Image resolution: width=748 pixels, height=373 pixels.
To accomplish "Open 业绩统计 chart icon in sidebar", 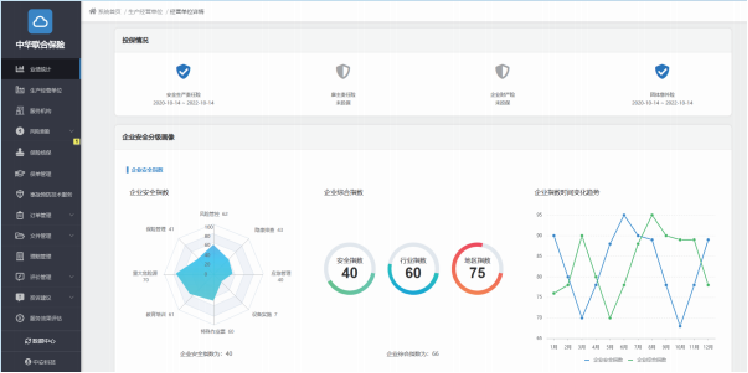I will 20,70.
